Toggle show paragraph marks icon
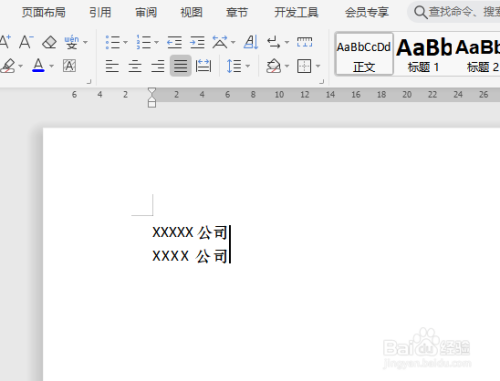 point(274,42)
